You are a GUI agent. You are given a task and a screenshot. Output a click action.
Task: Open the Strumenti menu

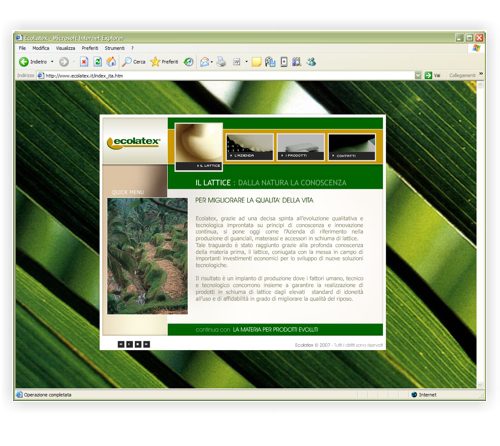click(114, 48)
